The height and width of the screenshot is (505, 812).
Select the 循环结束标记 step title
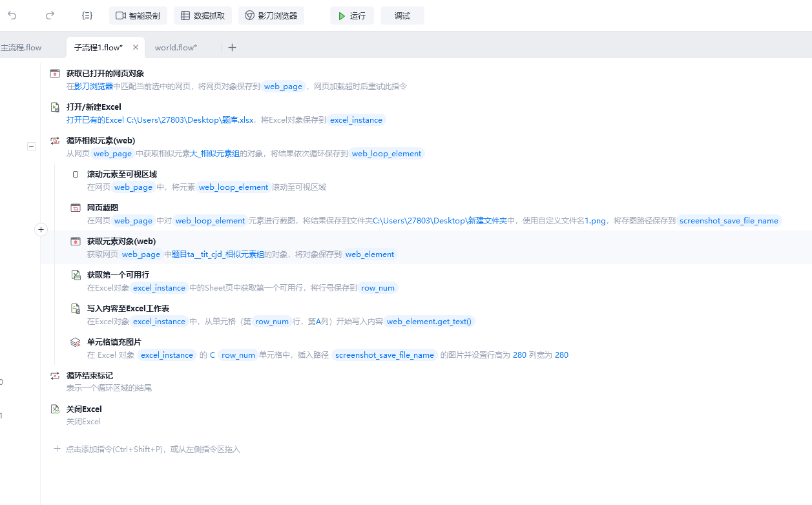click(90, 375)
